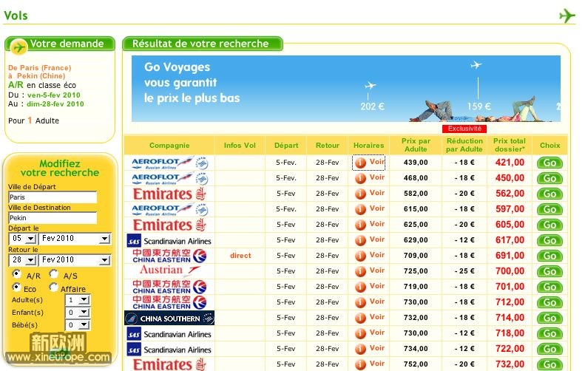Click the "direct" flight info text
The height and width of the screenshot is (371, 588).
[x=240, y=256]
